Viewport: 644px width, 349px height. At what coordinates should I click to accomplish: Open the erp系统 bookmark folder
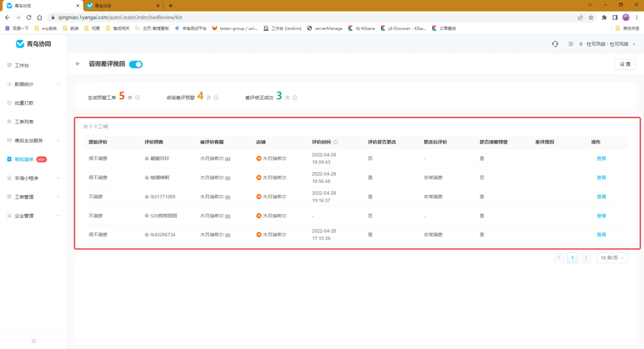[x=46, y=28]
